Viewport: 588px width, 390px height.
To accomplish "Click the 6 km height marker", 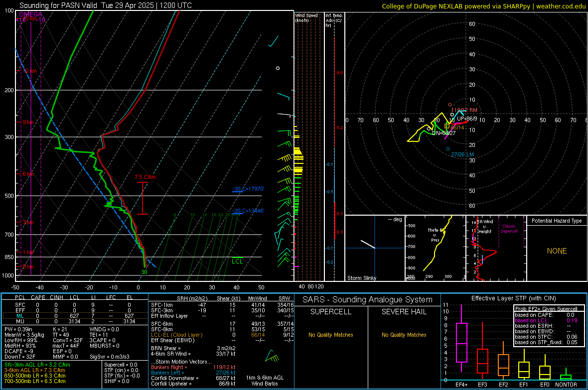I will point(28,174).
